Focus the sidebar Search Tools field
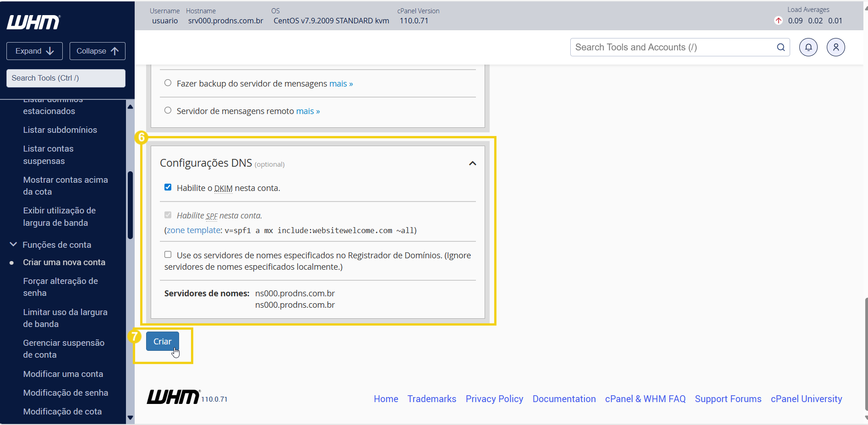The image size is (868, 425). click(66, 78)
